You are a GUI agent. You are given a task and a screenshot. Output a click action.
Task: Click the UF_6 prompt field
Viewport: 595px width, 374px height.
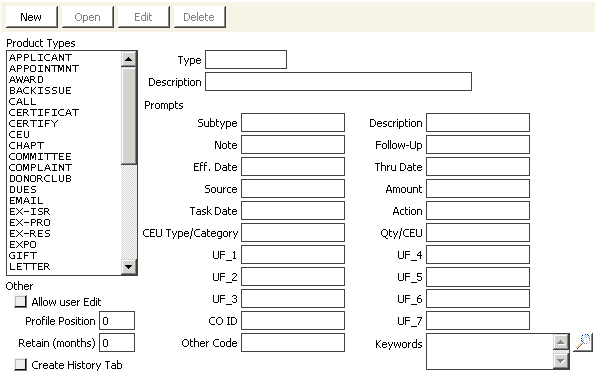coord(478,299)
